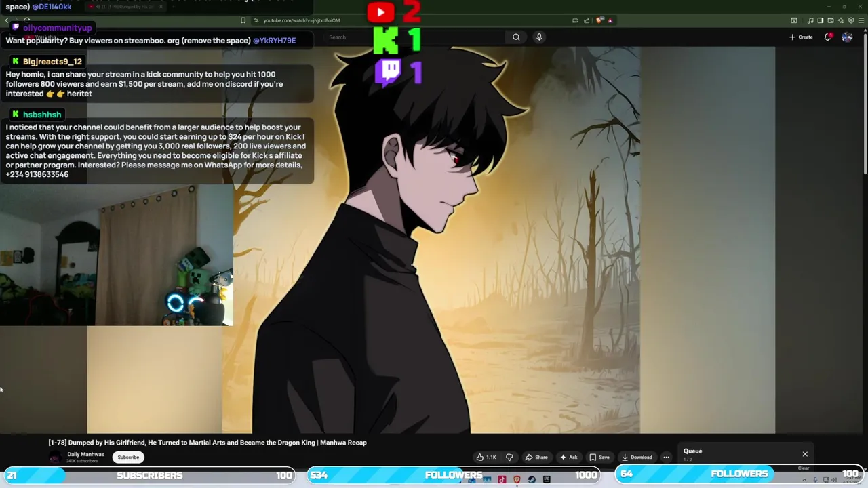Viewport: 868px width, 488px height.
Task: Click the taskbar volume speaker icon
Action: (835, 480)
